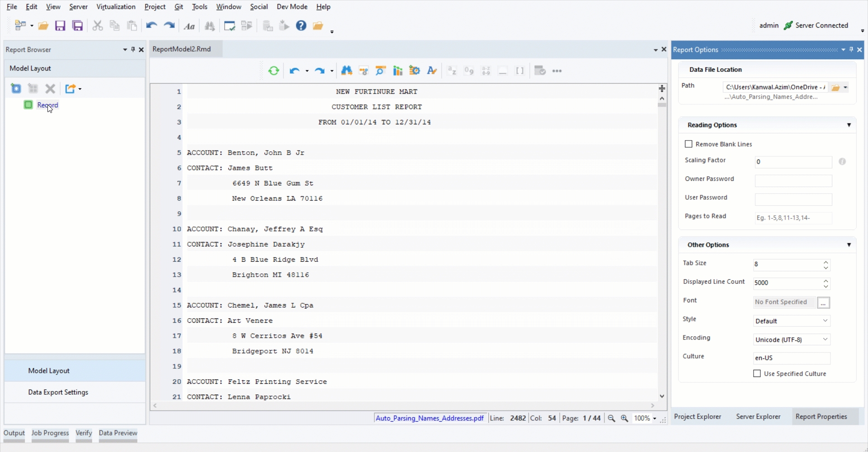Click the Pages to Read input field
This screenshot has height=452, width=868.
793,218
